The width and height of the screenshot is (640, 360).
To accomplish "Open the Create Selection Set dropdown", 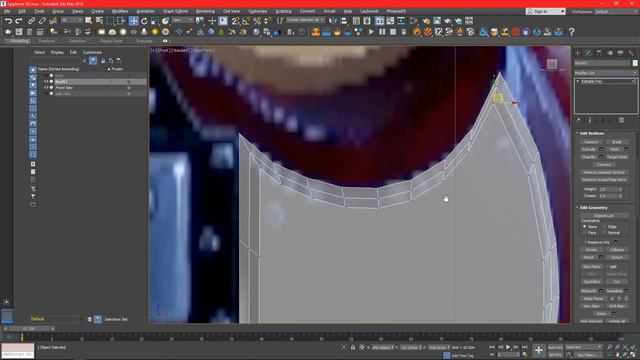I will [x=305, y=20].
